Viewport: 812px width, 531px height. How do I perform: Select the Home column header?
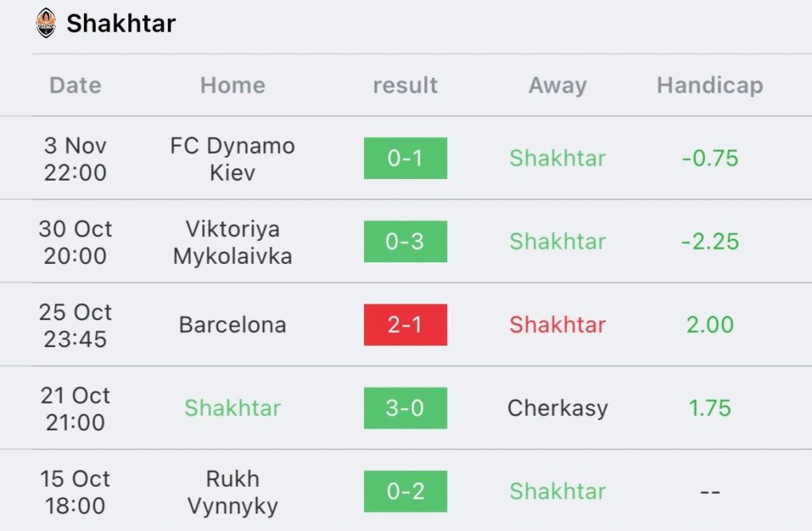(x=232, y=86)
